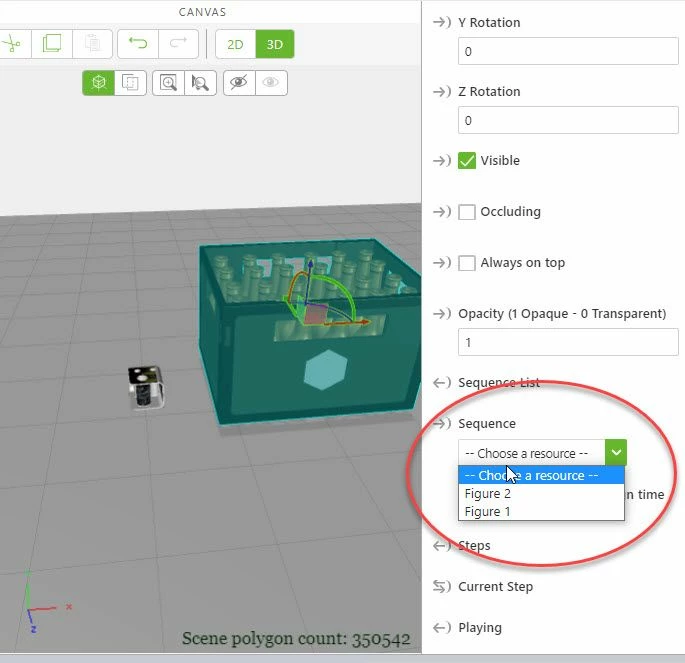
Task: Enable the Always on top checkbox
Action: (x=467, y=263)
